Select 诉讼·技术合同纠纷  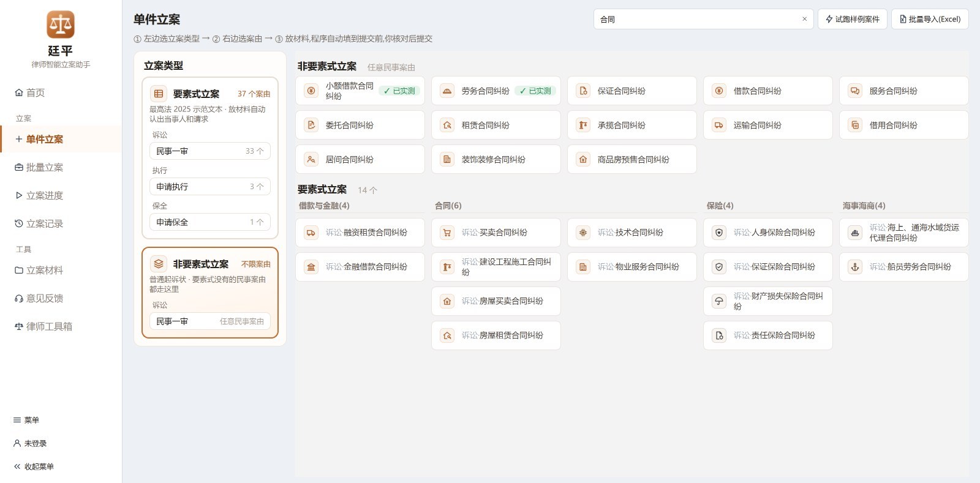pyautogui.click(x=632, y=233)
